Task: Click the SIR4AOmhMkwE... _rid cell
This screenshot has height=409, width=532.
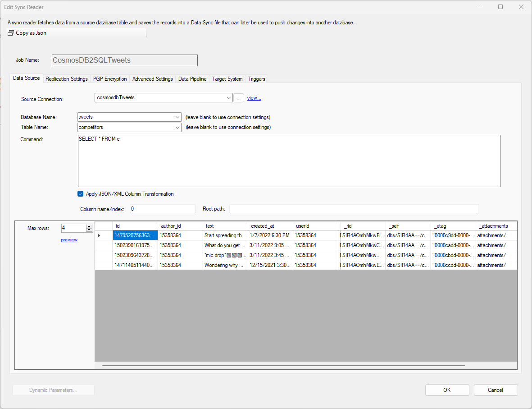Action: (364, 265)
